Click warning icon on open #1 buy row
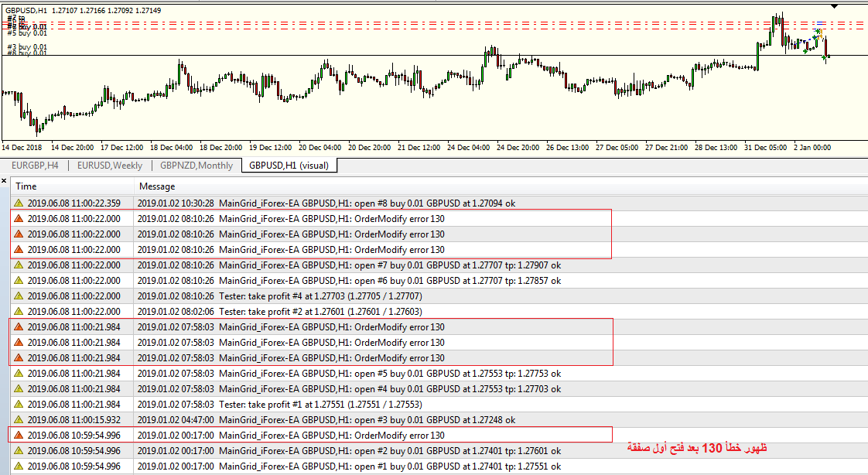Screen dimensions: 868x475 [19, 466]
